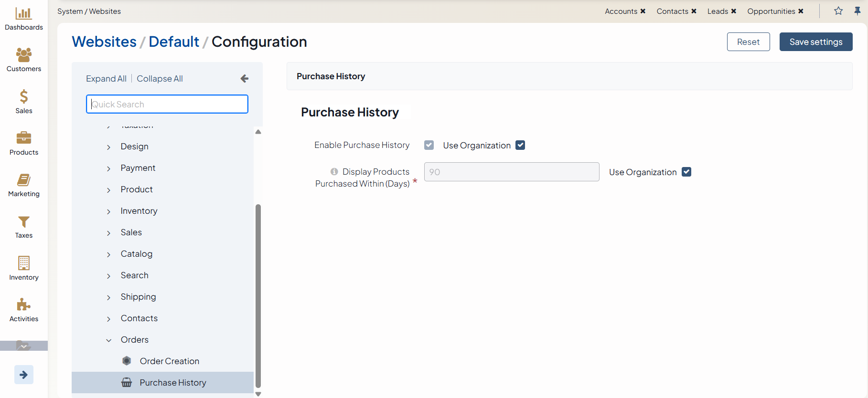
Task: Expand the Catalog tree section
Action: click(x=109, y=254)
